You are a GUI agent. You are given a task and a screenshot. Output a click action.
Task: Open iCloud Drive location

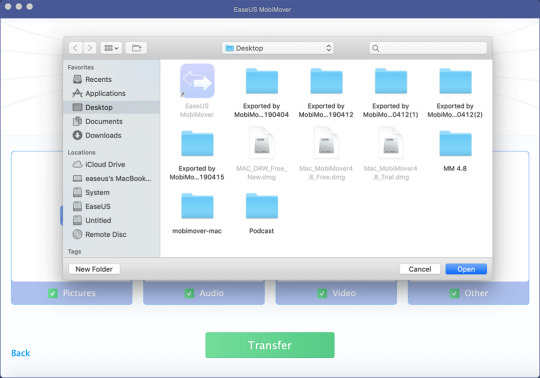(112, 165)
